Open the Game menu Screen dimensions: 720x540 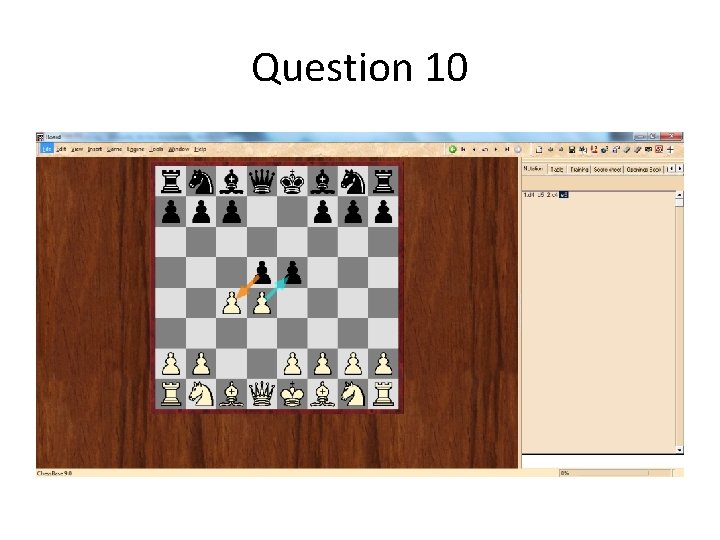coord(114,149)
